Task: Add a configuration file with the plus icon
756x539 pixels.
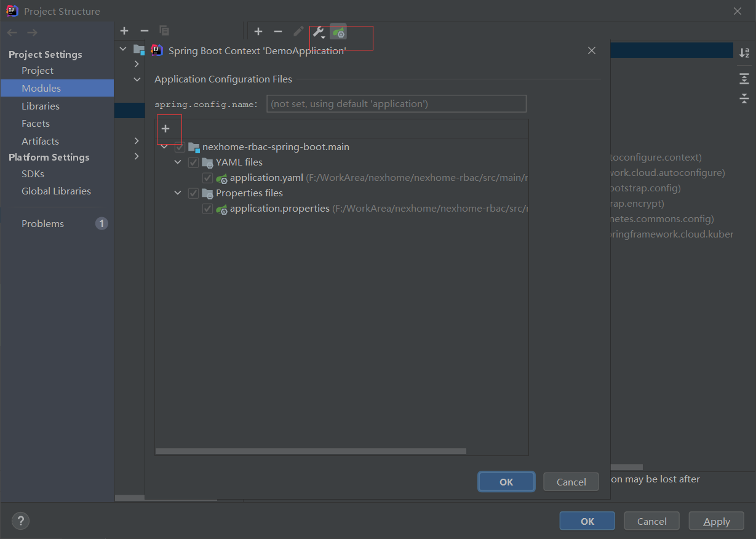Action: point(165,129)
